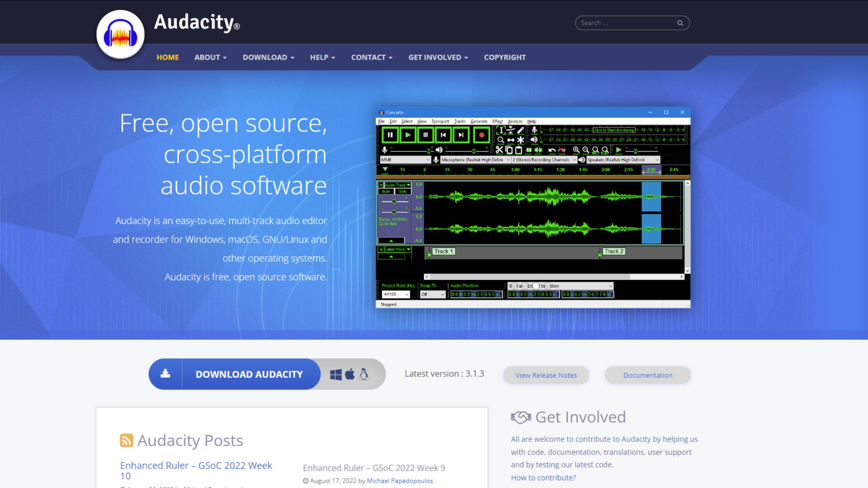Open the How to contribute? link
The width and height of the screenshot is (868, 488).
click(543, 478)
